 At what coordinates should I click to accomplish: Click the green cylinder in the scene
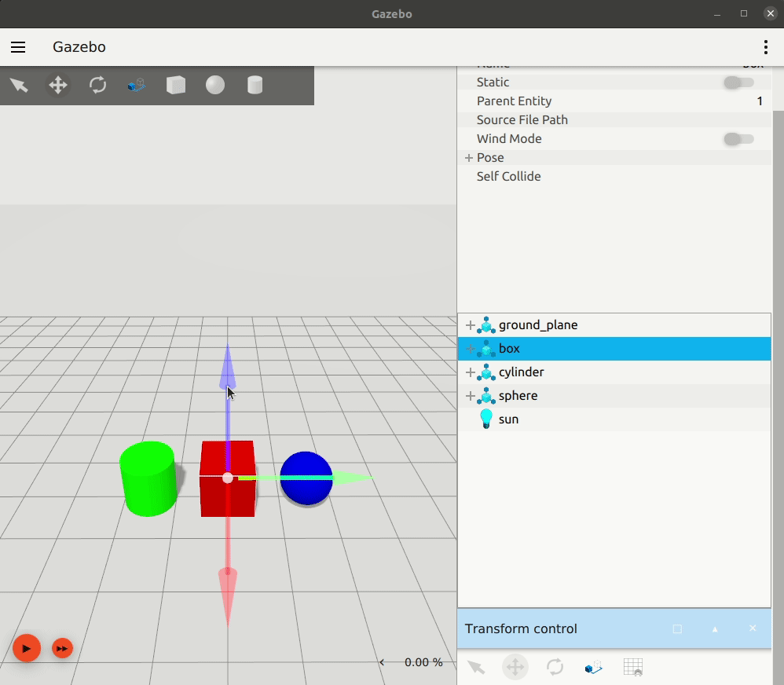click(x=148, y=478)
